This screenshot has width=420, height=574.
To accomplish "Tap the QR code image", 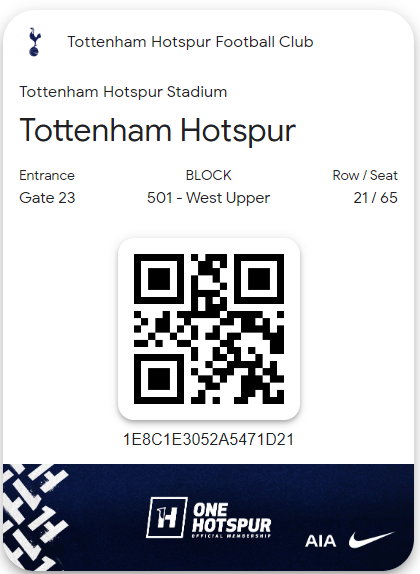I will pyautogui.click(x=209, y=329).
